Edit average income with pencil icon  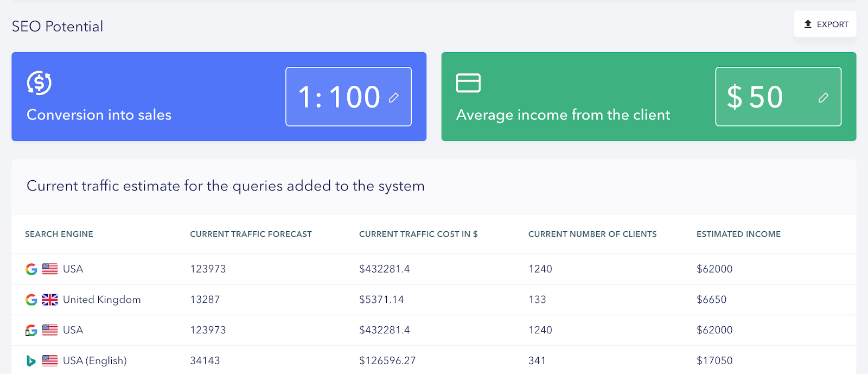point(823,97)
